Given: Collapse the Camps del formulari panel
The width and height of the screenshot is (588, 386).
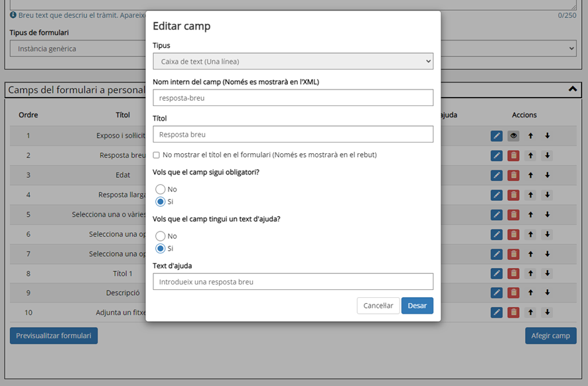Looking at the screenshot, I should (571, 90).
